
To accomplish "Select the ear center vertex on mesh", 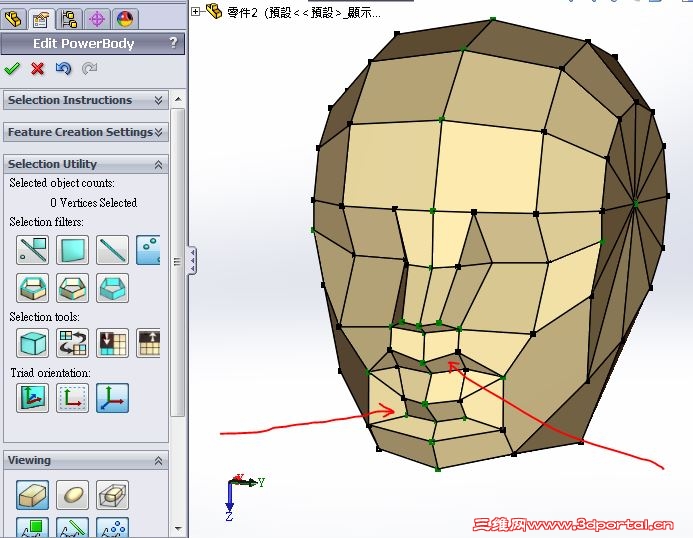I will click(636, 204).
